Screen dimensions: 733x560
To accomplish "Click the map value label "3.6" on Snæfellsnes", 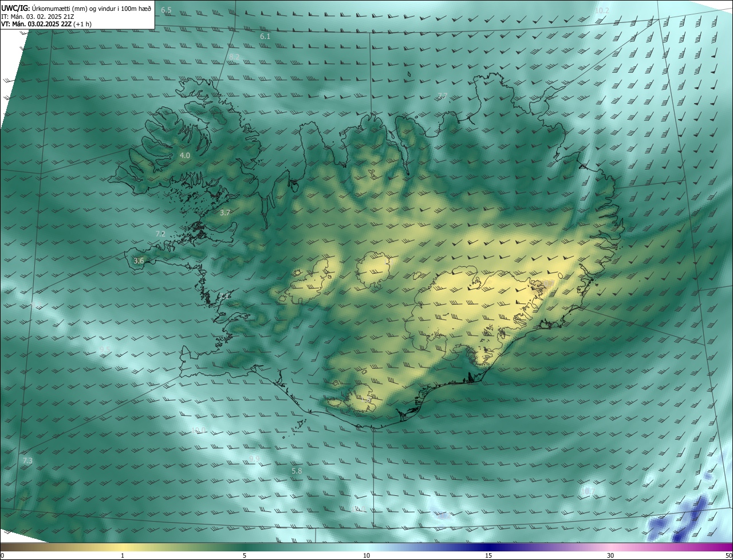I will pyautogui.click(x=139, y=261).
